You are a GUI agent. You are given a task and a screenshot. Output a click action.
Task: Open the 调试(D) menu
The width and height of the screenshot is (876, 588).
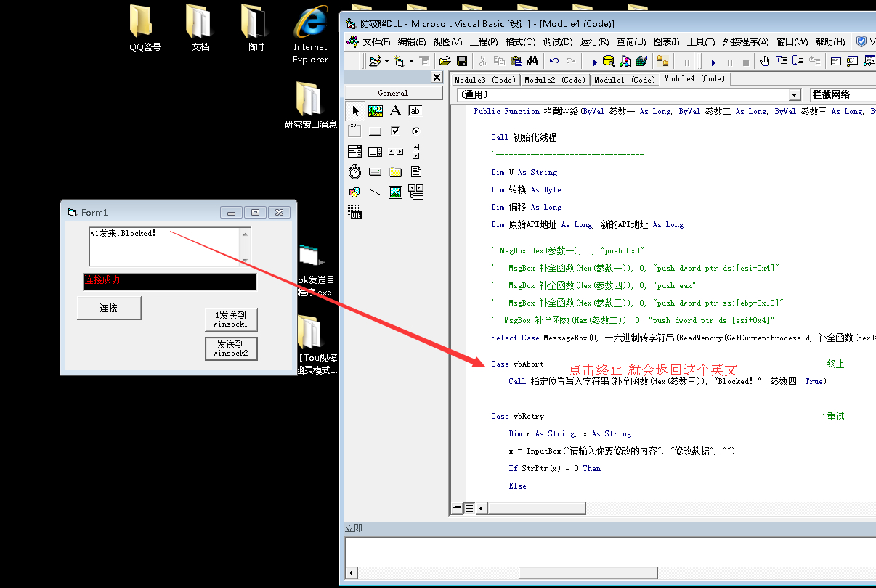point(558,42)
